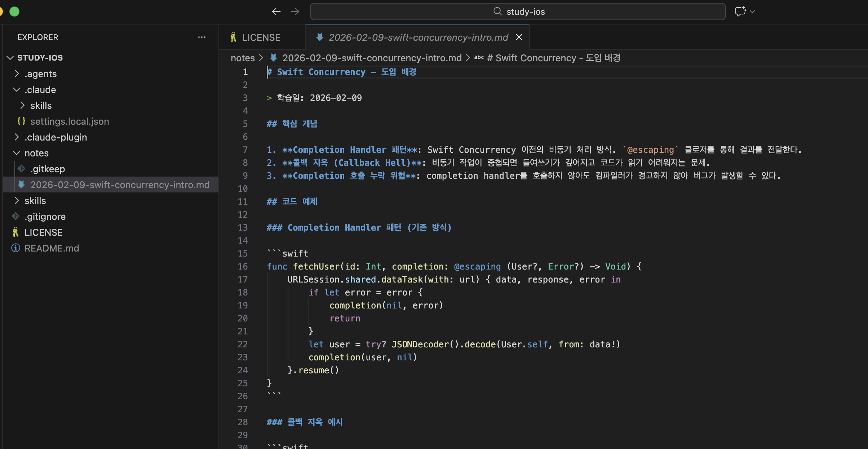Close the swift-concurrency-intro.md tab
This screenshot has width=868, height=449.
(x=519, y=37)
